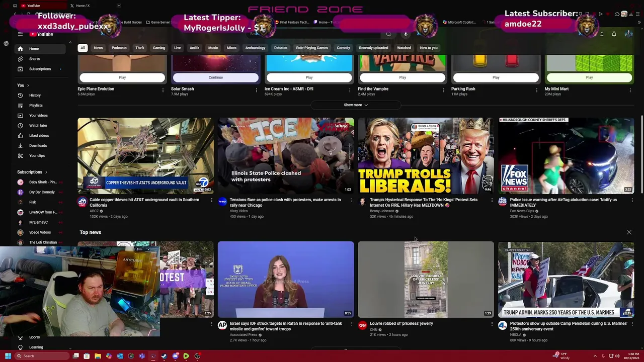Open the YouTube account avatar menu

(x=628, y=34)
